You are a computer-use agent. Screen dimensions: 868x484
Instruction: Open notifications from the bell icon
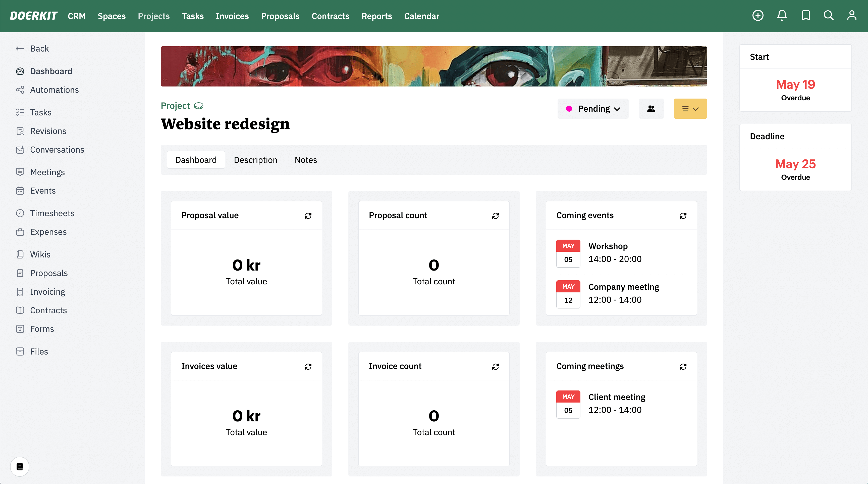(782, 16)
